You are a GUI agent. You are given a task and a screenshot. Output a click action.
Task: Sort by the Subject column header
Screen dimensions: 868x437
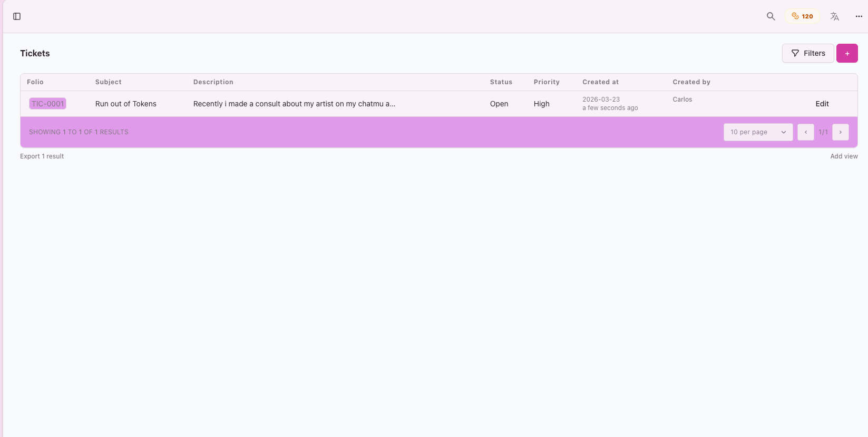(108, 82)
